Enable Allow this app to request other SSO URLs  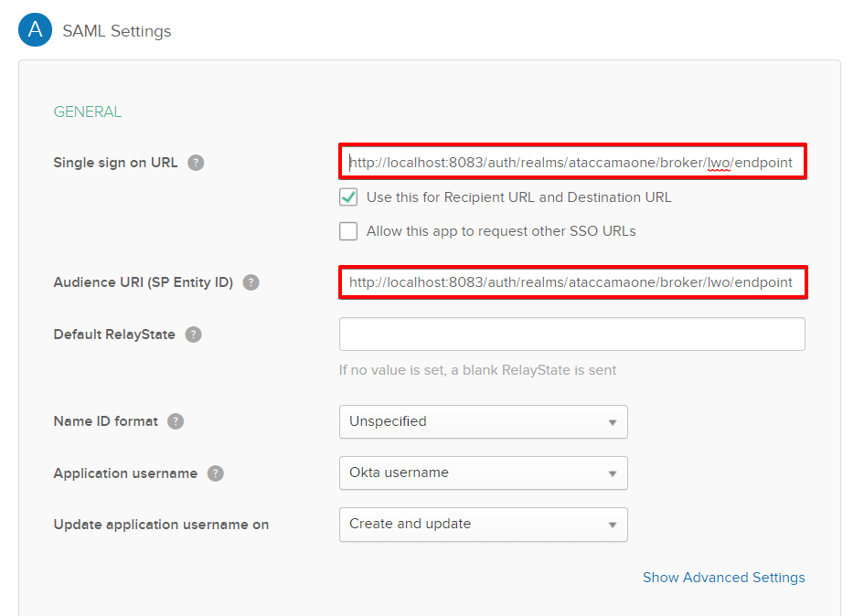348,231
